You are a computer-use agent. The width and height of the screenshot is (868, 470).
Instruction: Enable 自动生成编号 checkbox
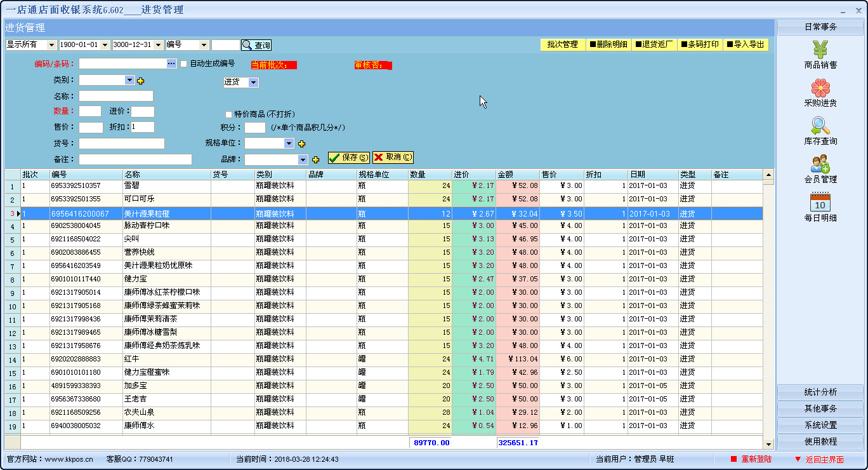(x=184, y=64)
